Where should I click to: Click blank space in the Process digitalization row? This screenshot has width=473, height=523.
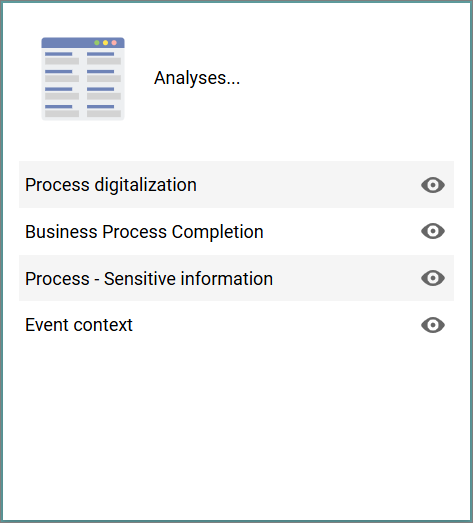307,185
